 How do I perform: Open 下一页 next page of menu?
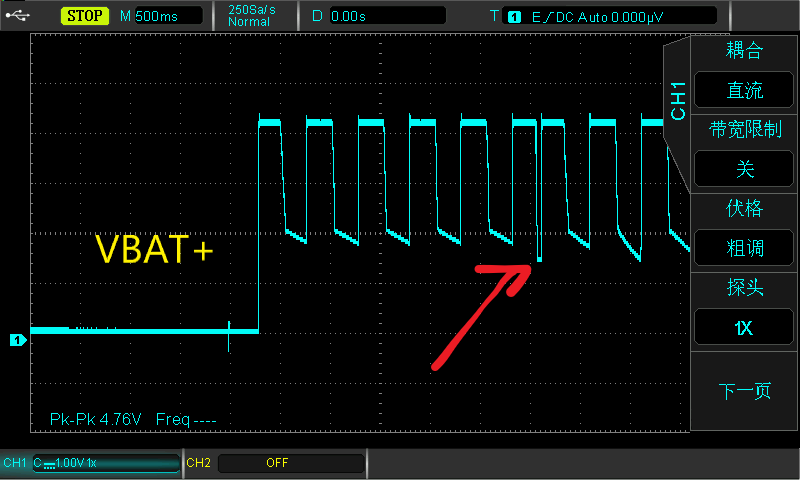click(744, 391)
